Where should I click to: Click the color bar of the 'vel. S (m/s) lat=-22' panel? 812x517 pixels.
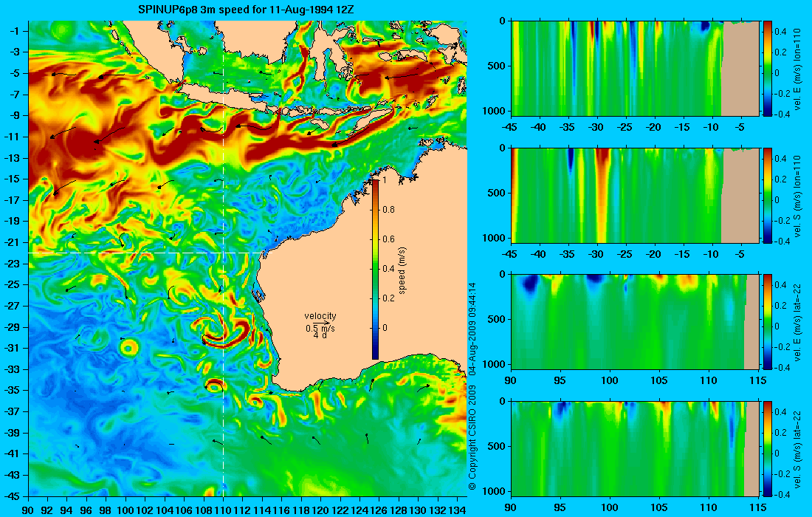point(768,448)
